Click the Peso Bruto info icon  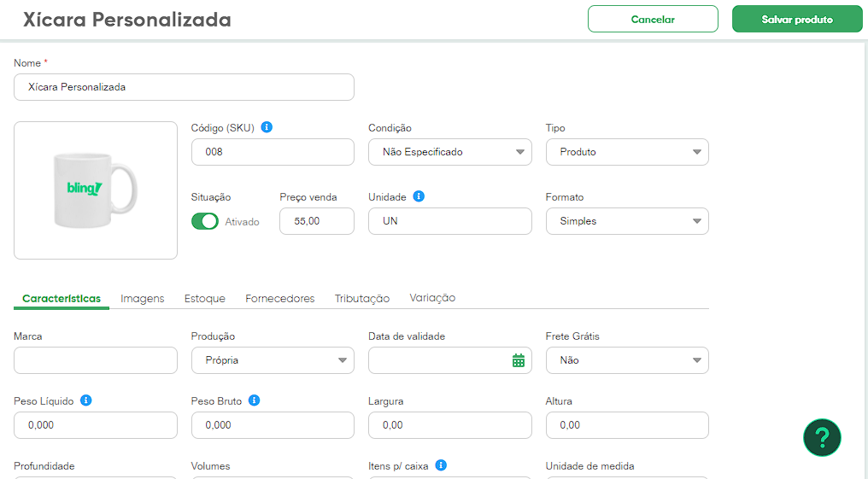pos(254,400)
